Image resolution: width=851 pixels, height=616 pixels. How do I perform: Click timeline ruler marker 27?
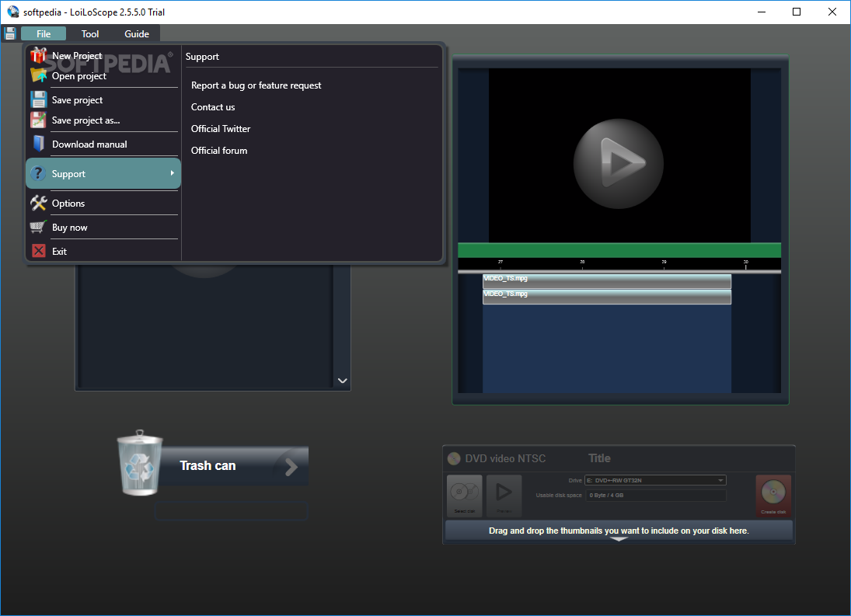500,263
